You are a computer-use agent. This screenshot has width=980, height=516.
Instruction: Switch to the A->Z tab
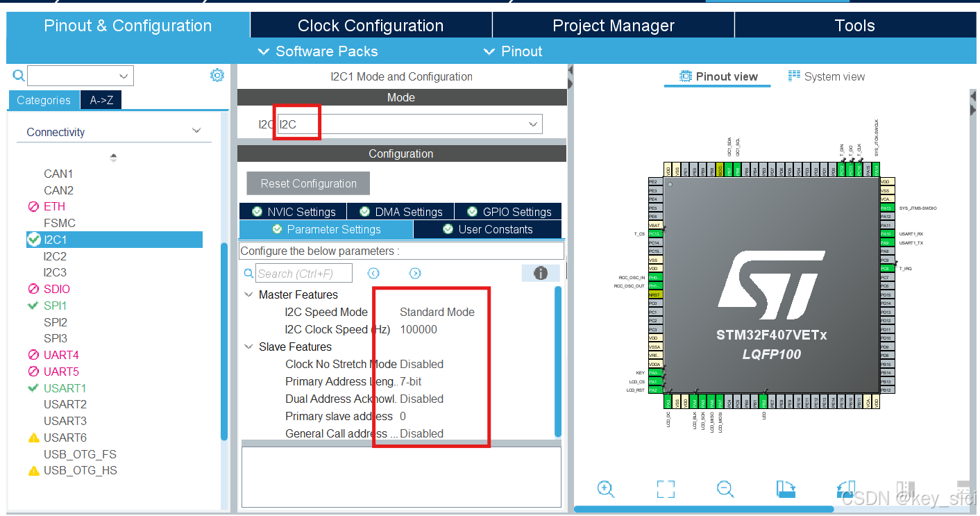pyautogui.click(x=101, y=100)
